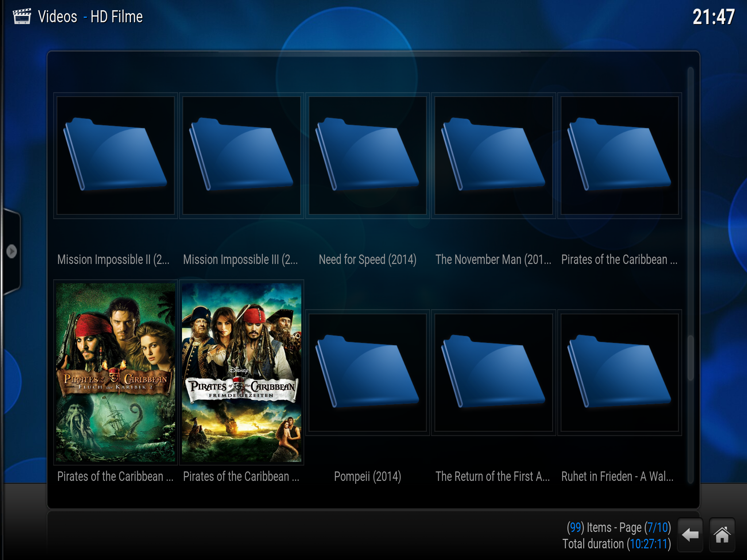The height and width of the screenshot is (560, 747).
Task: Click 'The November Man (201...' label
Action: pos(493,260)
